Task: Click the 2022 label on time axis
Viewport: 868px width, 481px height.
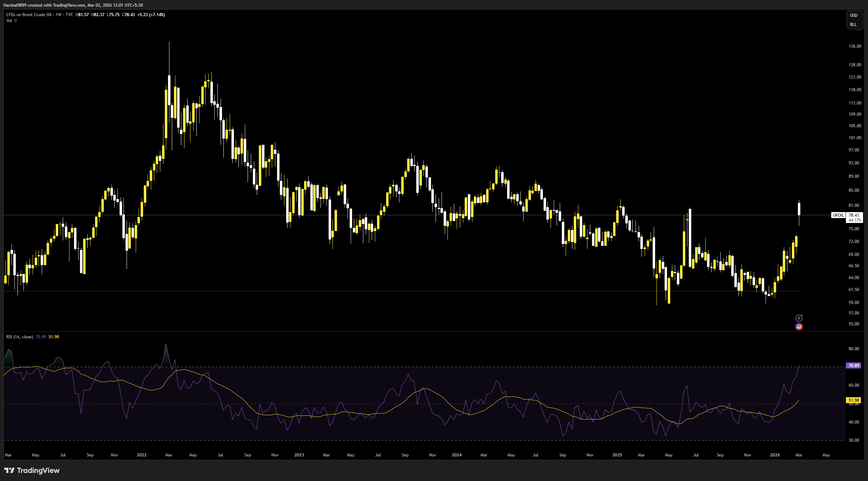Action: click(142, 455)
